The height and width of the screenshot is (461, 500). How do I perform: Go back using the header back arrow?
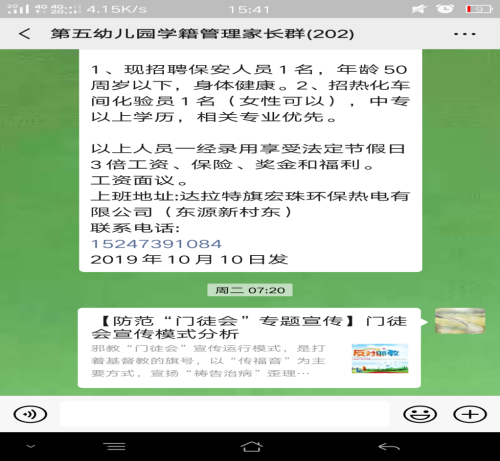coord(24,34)
